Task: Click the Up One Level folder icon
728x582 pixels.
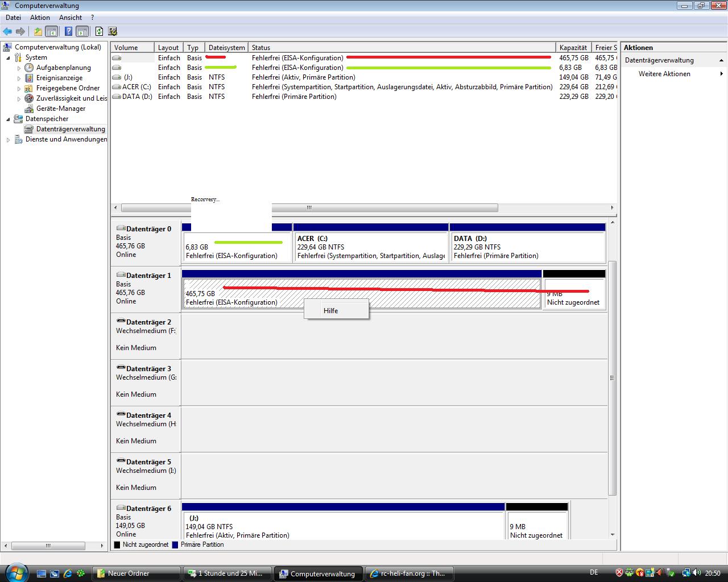Action: click(x=38, y=32)
